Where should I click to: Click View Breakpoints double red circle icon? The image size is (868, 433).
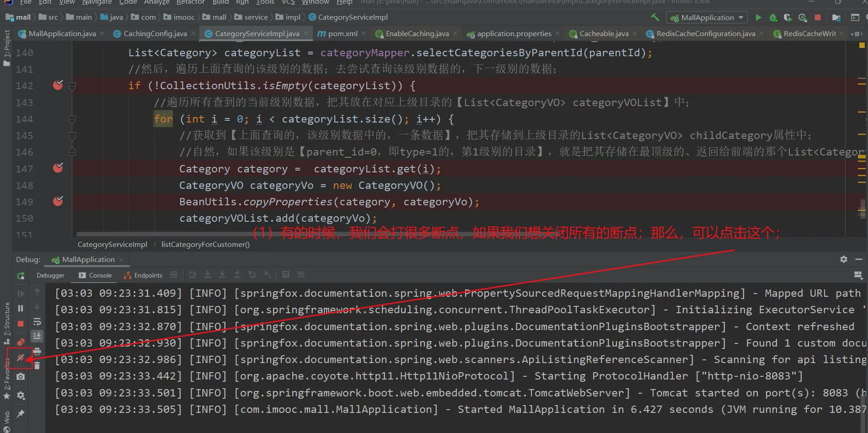click(x=21, y=342)
